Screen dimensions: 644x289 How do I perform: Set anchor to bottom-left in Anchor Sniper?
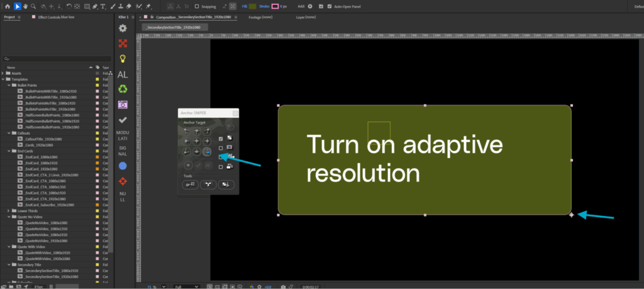click(x=187, y=152)
